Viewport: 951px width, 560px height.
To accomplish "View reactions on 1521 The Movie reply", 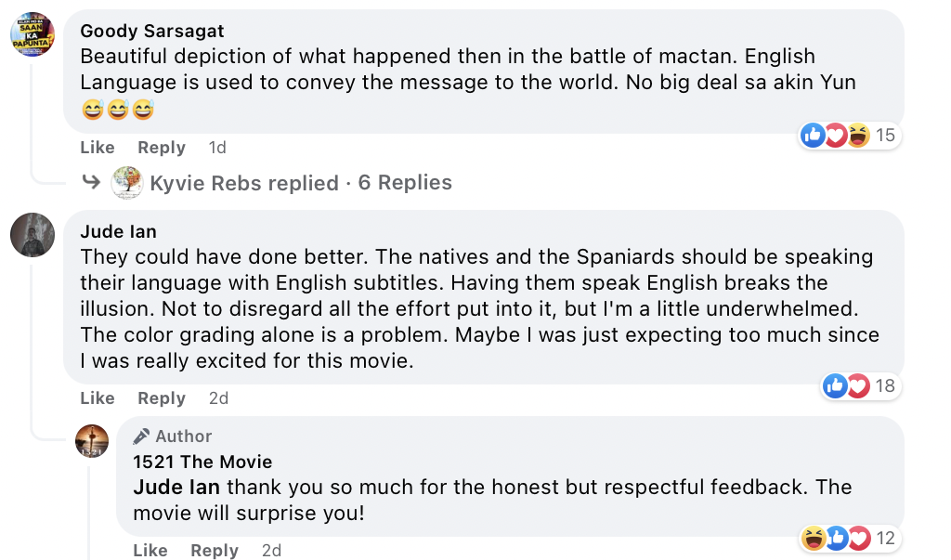I will pos(849,538).
